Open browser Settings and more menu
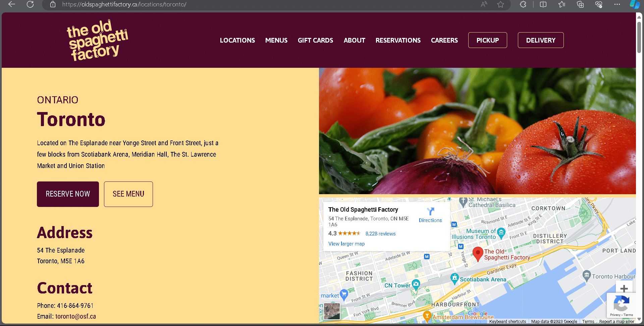Viewport: 644px width, 326px height. pyautogui.click(x=617, y=4)
